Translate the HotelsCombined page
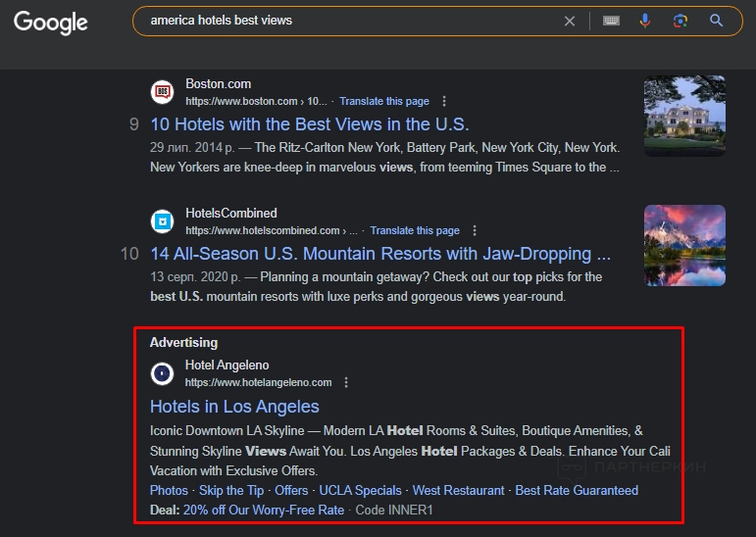Screen dimensions: 756x537 tap(415, 230)
